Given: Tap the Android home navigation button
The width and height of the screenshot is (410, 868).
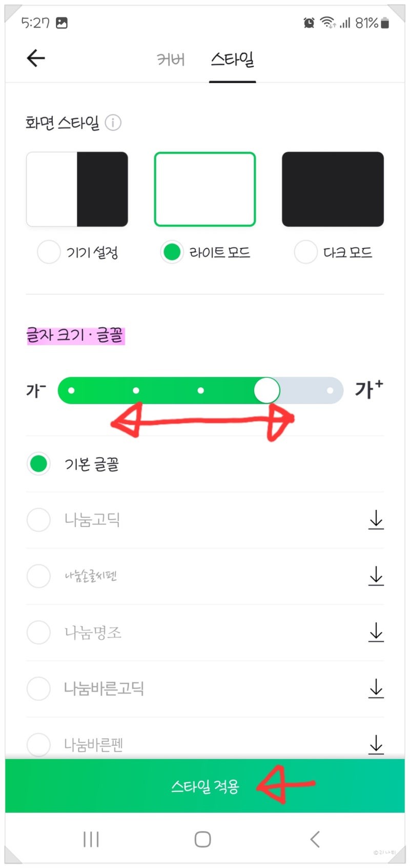Looking at the screenshot, I should coord(203,839).
